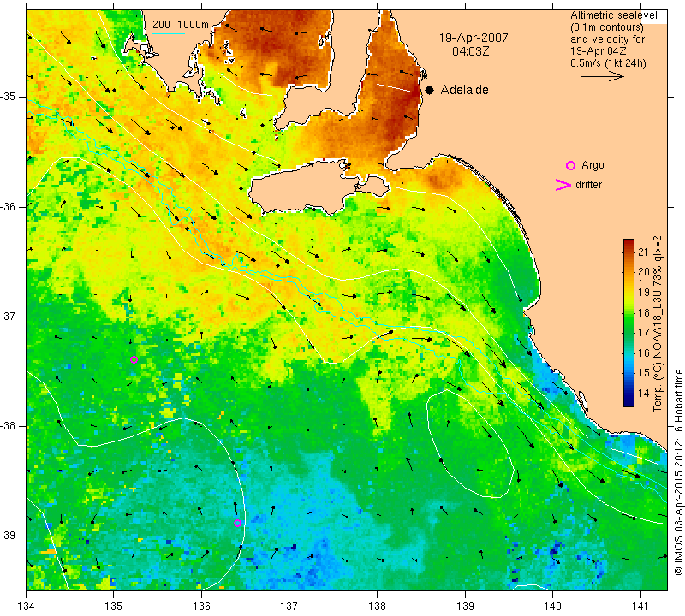The width and height of the screenshot is (685, 616).
Task: Click the Argo float marker near 135.2E 37.4S
Action: point(134,359)
